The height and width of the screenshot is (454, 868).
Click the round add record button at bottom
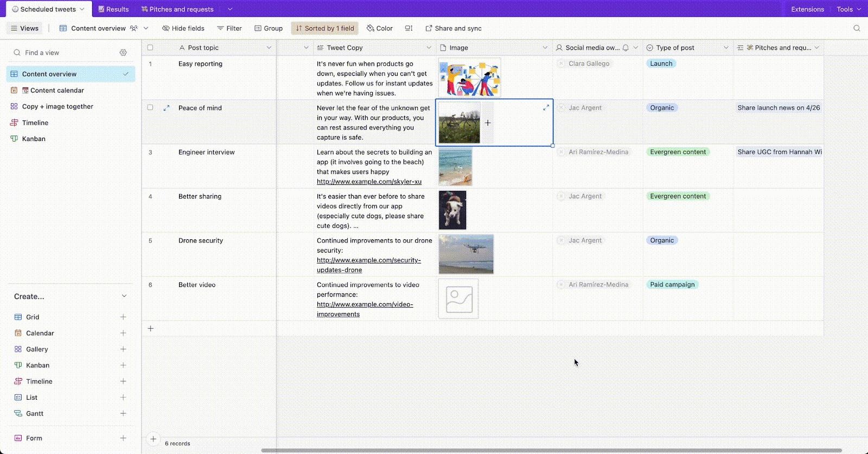click(x=153, y=439)
